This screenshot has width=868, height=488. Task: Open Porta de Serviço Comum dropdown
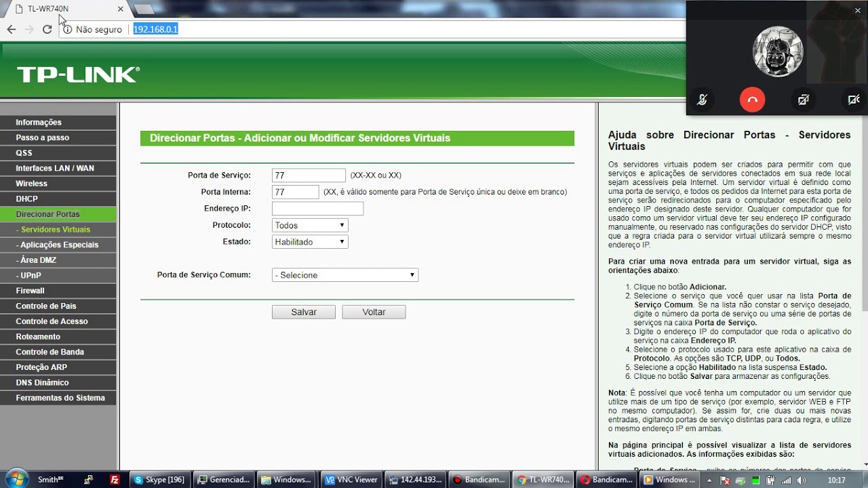click(x=345, y=275)
